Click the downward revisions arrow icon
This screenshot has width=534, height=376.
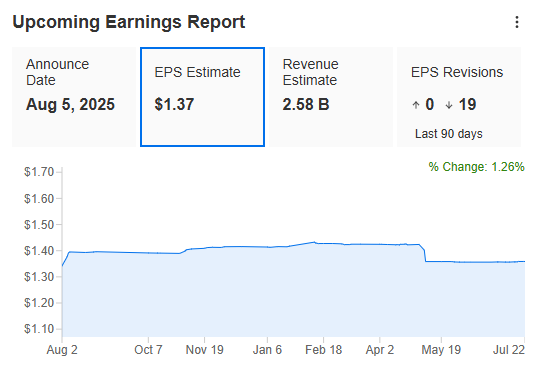pos(449,105)
